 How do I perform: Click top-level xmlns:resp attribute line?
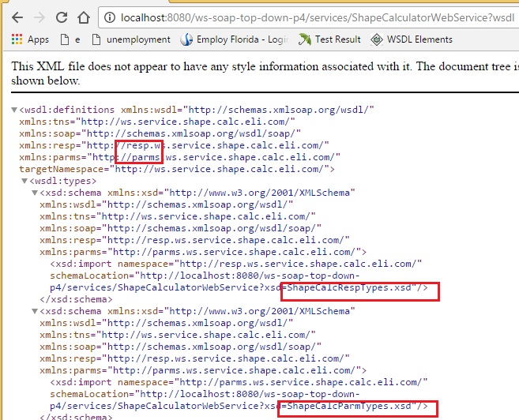click(x=174, y=145)
